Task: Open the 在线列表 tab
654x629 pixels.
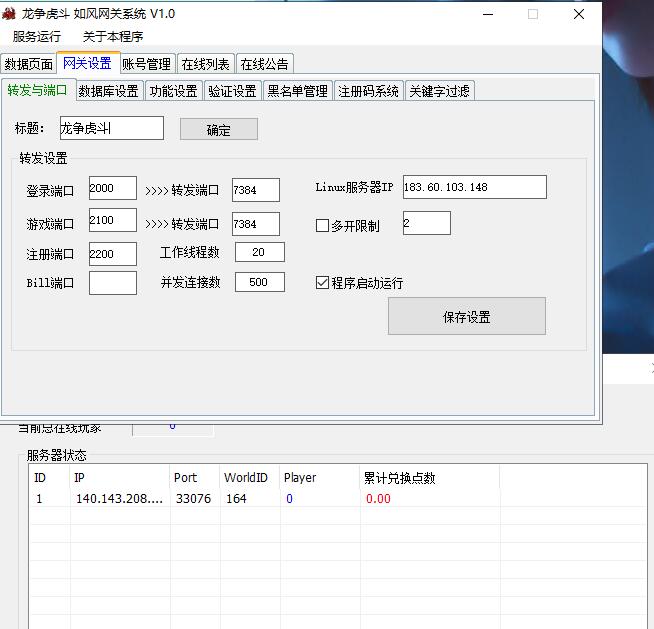Action: coord(205,64)
